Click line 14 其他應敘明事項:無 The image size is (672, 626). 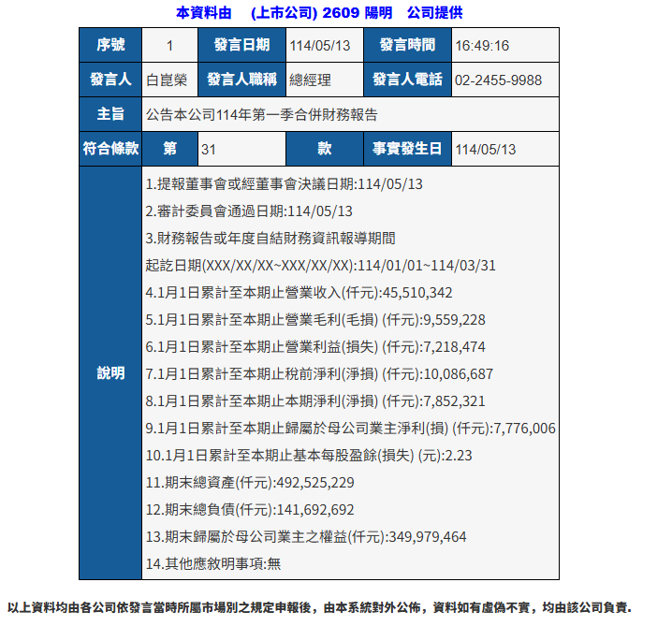point(213,564)
